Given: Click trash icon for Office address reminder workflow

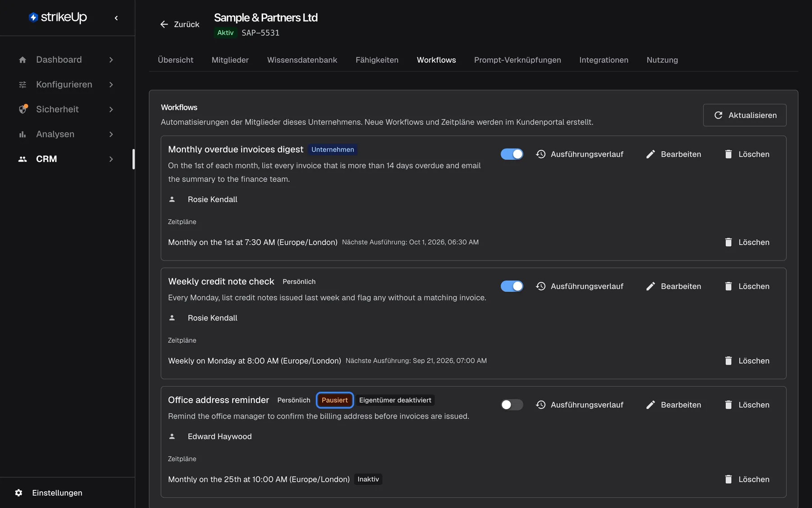Looking at the screenshot, I should pyautogui.click(x=729, y=405).
